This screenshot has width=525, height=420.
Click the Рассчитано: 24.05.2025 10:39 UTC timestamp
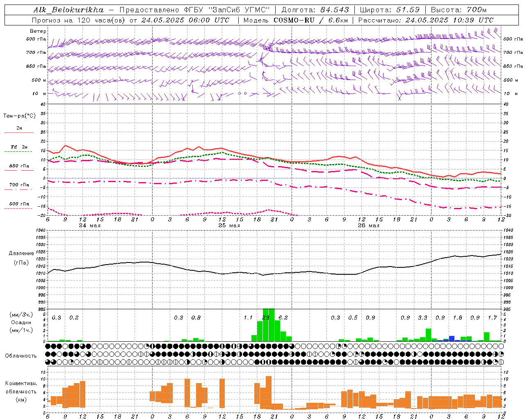coord(426,20)
